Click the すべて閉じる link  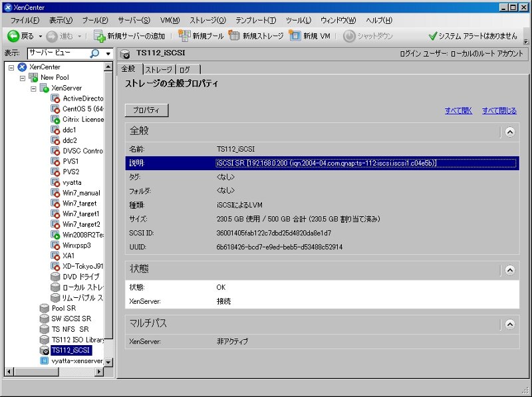point(499,110)
